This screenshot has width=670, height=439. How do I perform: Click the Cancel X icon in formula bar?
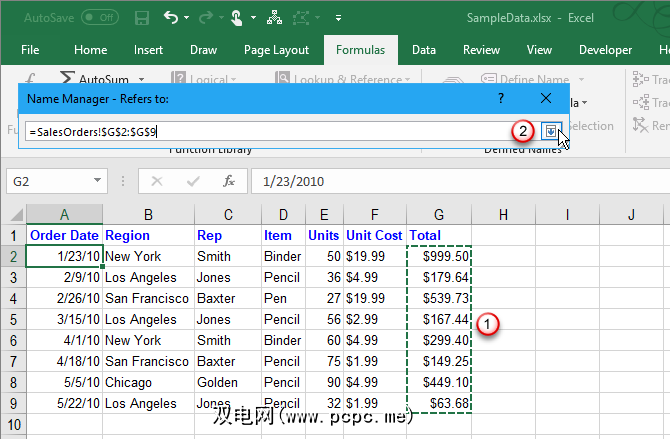(156, 181)
